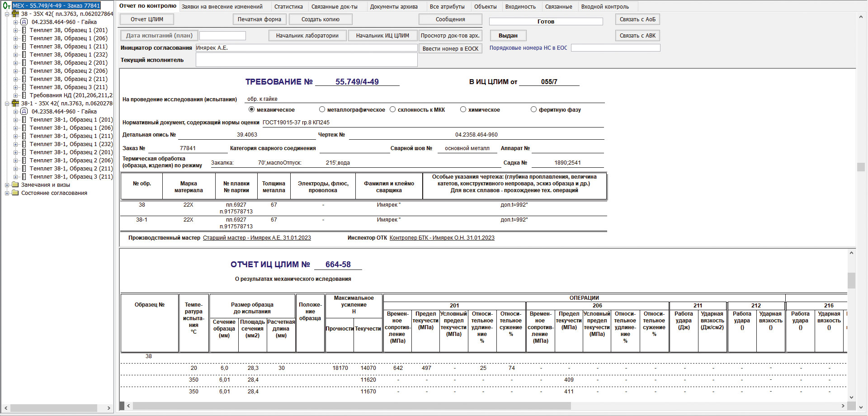
Task: Click the green report icon beside МЕХ root node
Action: (x=6, y=6)
